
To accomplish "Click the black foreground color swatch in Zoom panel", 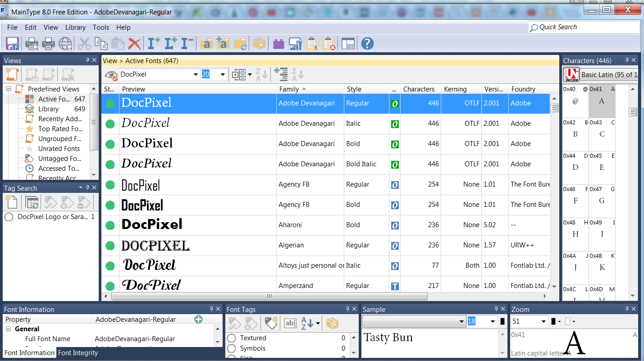I will click(x=553, y=321).
